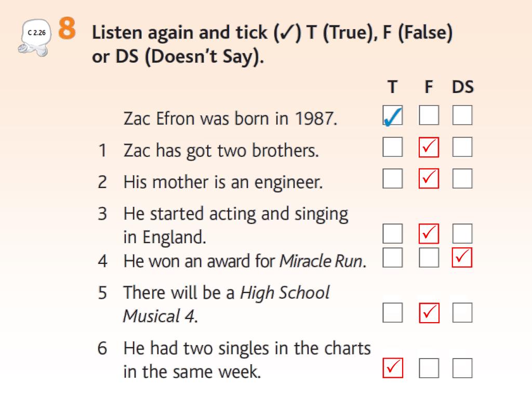This screenshot has height=399, width=532.
Task: Tick the T box for Zac Efron born 1987
Action: point(393,115)
